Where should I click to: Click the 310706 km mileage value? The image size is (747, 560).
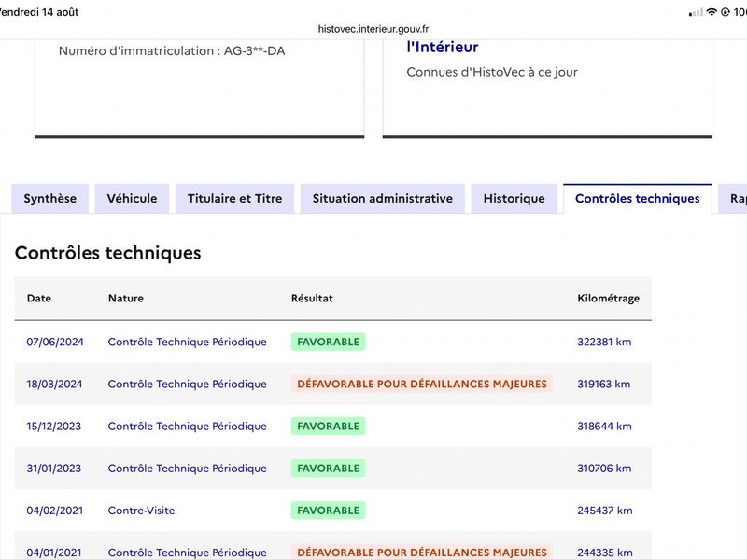click(604, 469)
